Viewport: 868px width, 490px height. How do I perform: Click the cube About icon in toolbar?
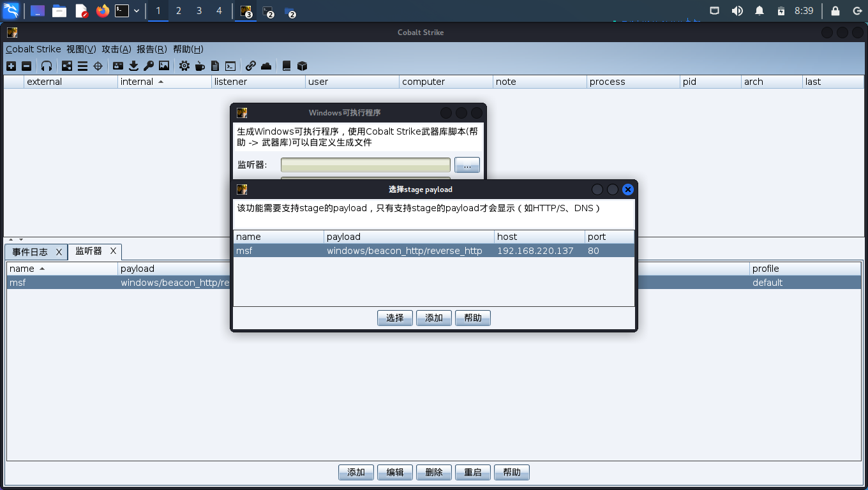click(302, 66)
